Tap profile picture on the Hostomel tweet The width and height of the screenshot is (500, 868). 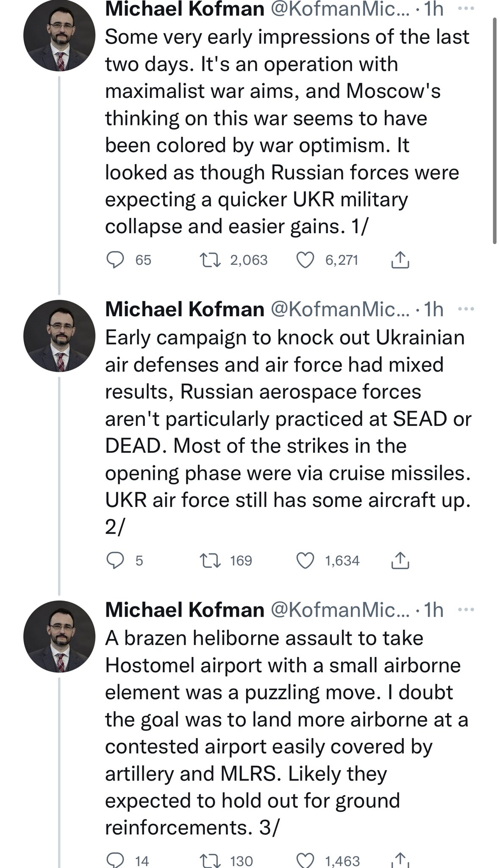(x=59, y=636)
